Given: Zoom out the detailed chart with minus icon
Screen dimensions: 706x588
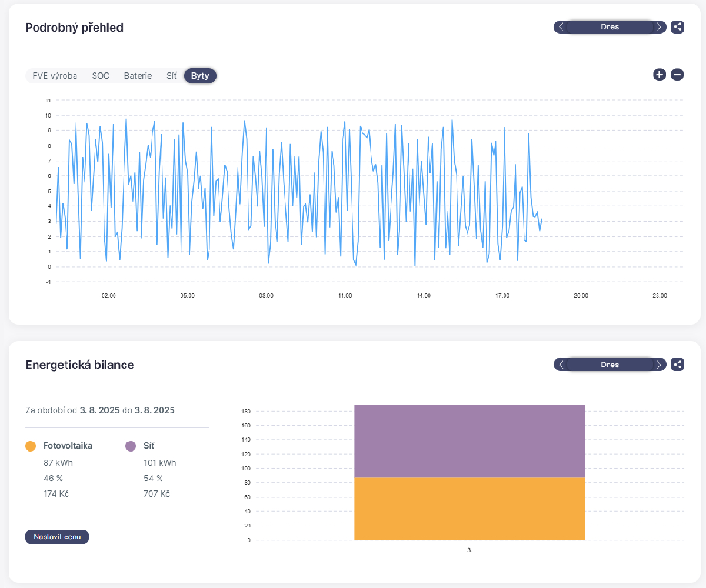Looking at the screenshot, I should [x=677, y=75].
